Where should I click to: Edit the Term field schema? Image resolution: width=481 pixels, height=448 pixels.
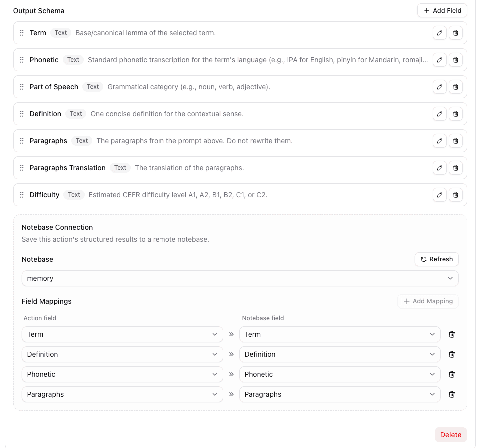(x=439, y=33)
